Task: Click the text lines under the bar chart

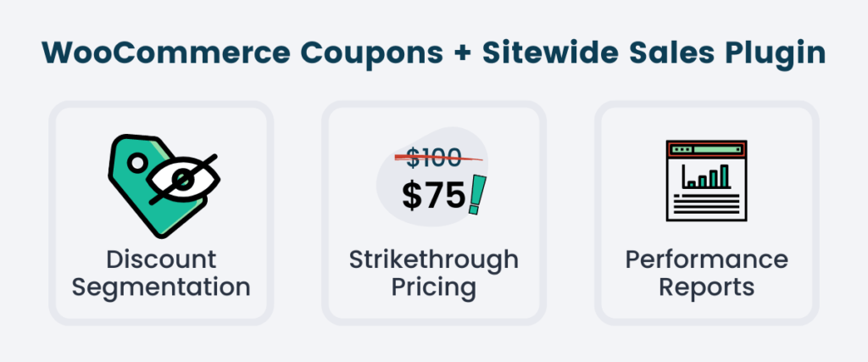Action: coord(706,204)
